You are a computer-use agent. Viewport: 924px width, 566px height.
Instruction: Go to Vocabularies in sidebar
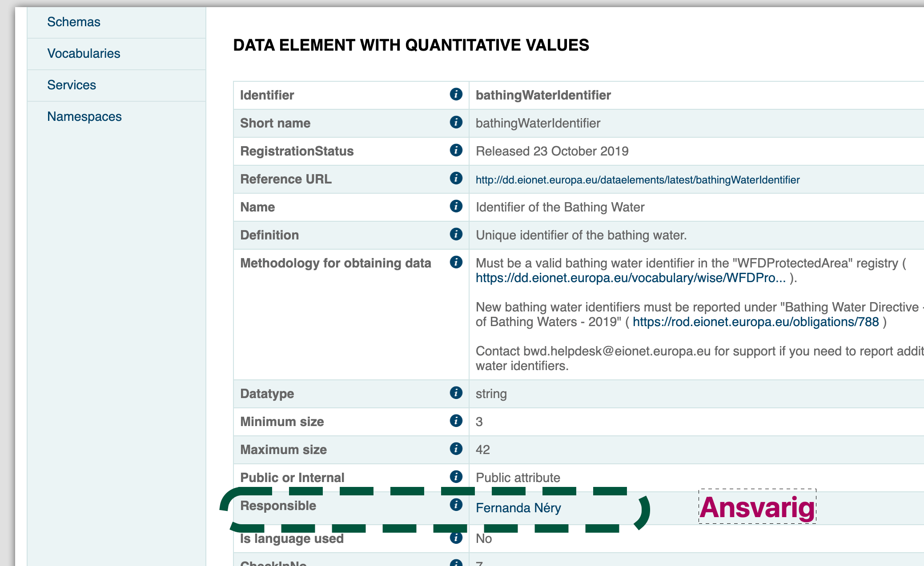(x=84, y=53)
